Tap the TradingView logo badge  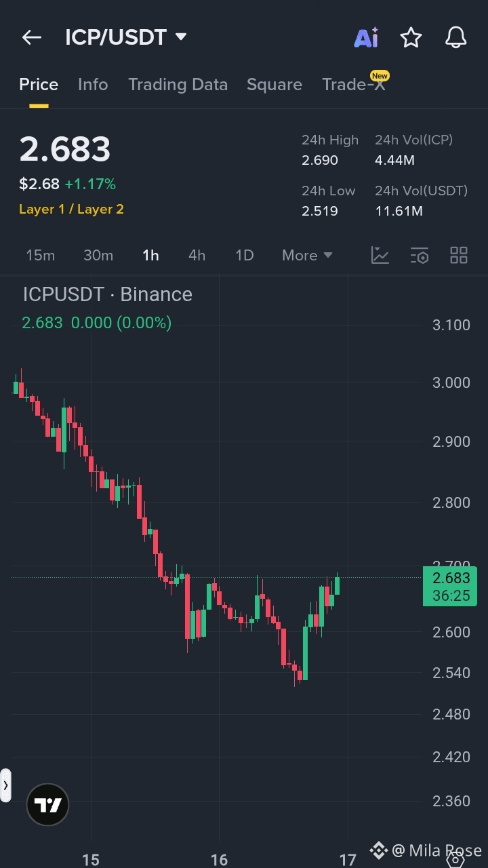coord(47,805)
